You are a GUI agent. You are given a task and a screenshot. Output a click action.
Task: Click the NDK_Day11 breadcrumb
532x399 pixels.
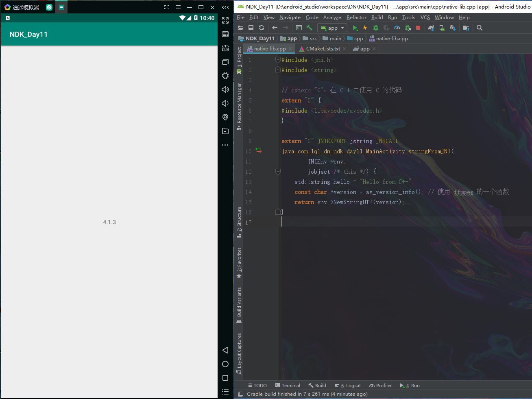(x=257, y=39)
